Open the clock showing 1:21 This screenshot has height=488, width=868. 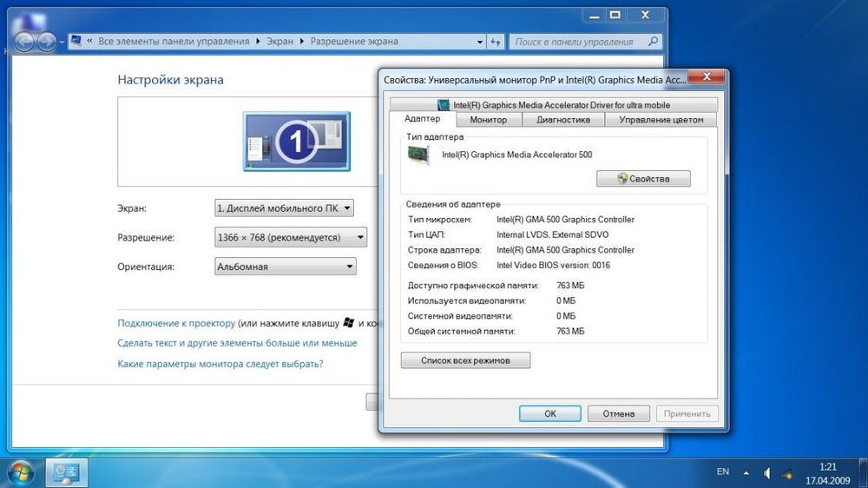point(827,467)
